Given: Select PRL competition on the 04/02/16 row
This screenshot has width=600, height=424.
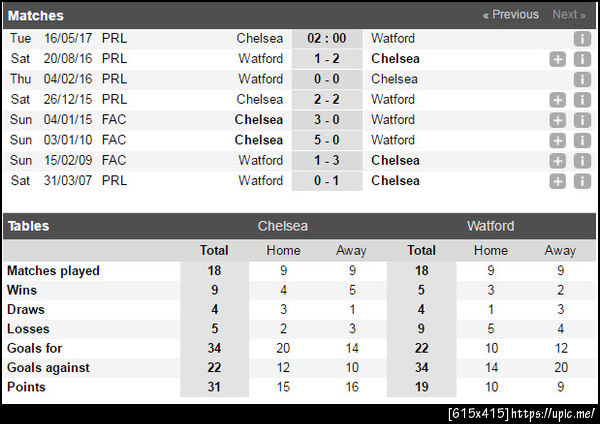Looking at the screenshot, I should [114, 79].
